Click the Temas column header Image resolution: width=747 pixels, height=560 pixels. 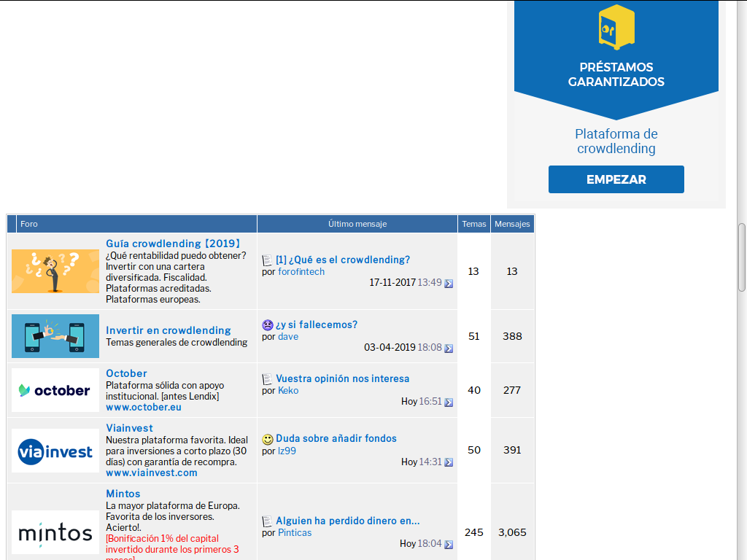pyautogui.click(x=474, y=224)
